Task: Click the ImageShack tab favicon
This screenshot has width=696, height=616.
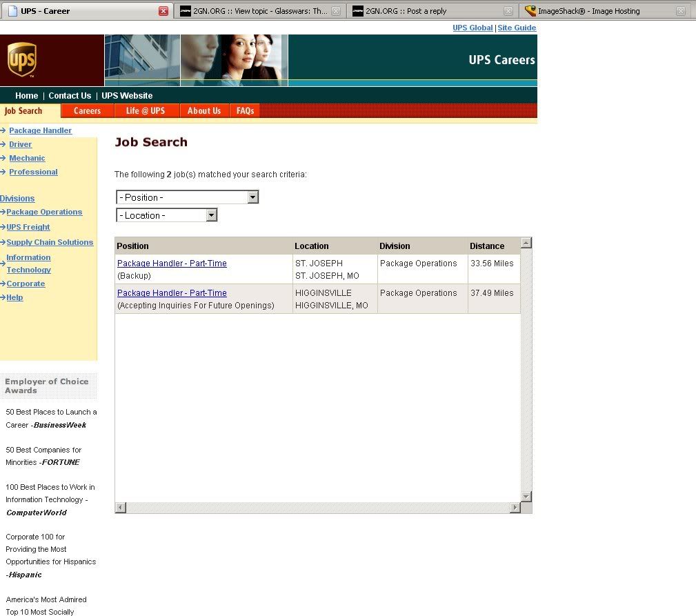Action: click(530, 11)
